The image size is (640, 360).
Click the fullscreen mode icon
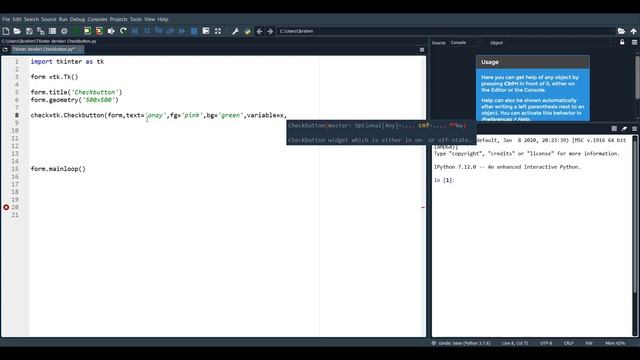click(218, 31)
